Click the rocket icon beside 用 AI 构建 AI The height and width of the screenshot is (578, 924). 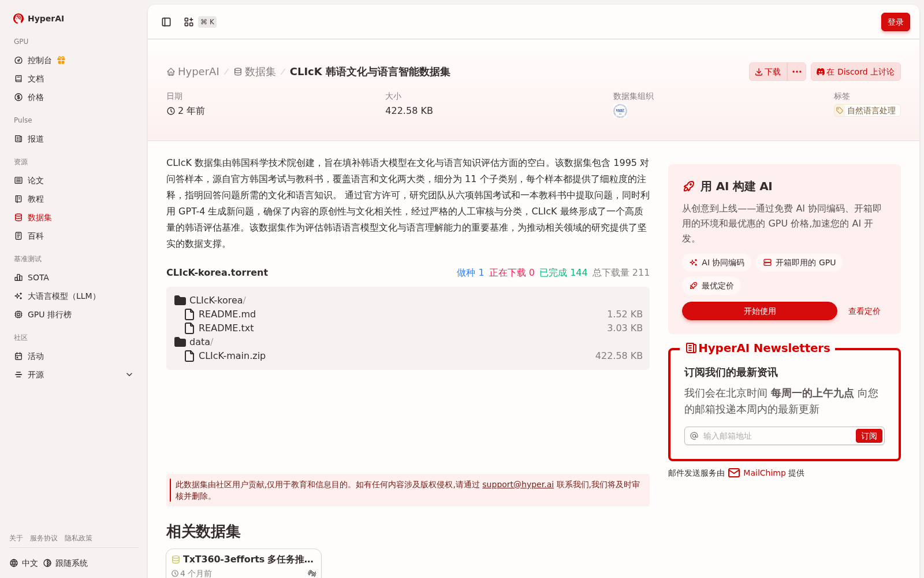(x=688, y=186)
